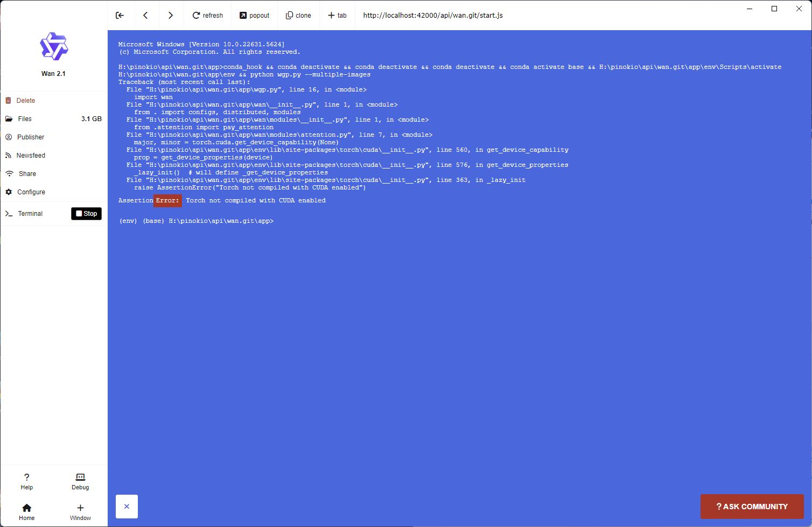Stop the running terminal script
The height and width of the screenshot is (527, 812).
click(x=86, y=214)
